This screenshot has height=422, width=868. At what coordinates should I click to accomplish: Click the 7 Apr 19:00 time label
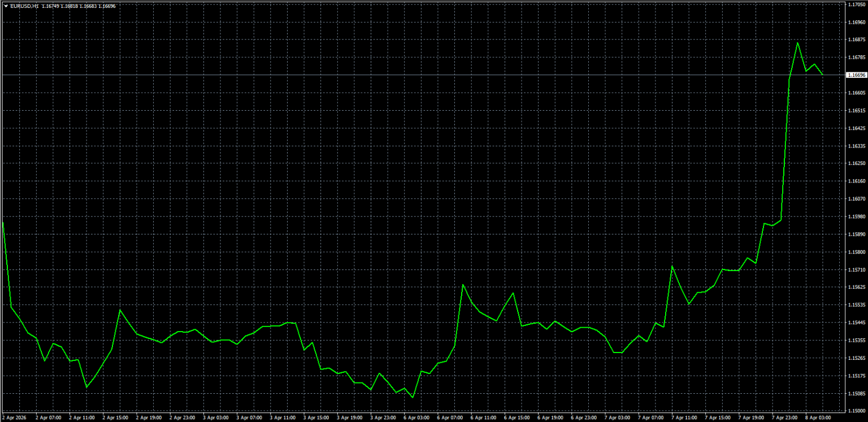(x=752, y=418)
